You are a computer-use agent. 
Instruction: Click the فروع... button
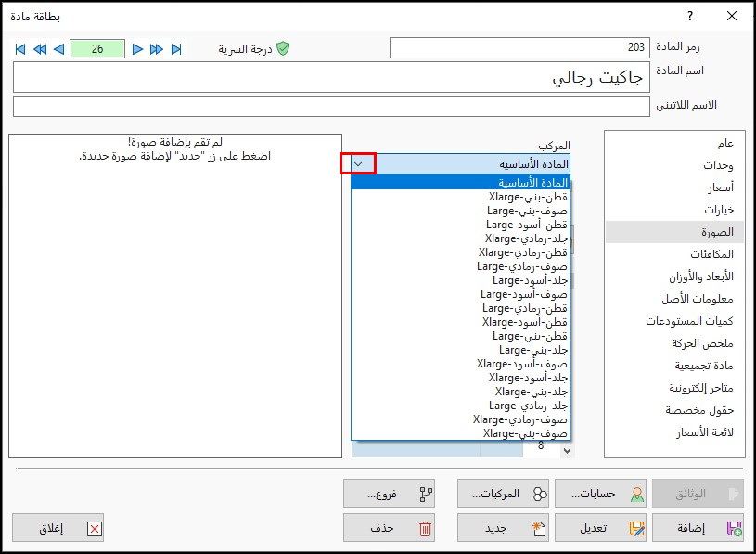[389, 494]
